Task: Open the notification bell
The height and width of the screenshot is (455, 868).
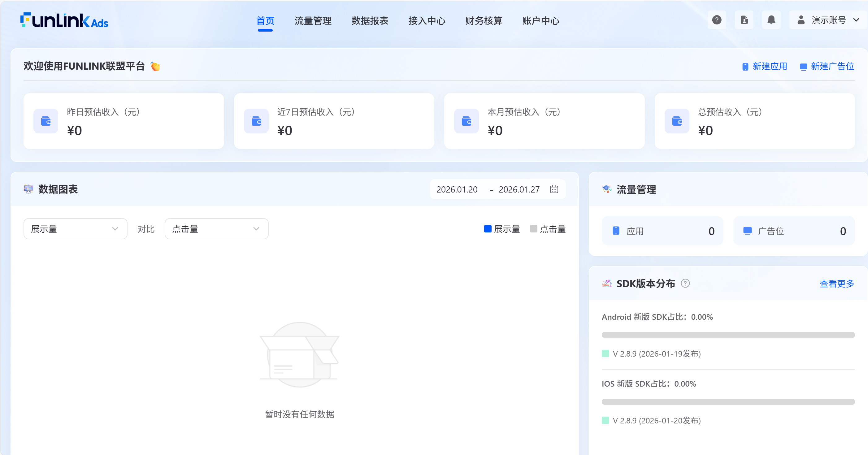Action: 771,20
